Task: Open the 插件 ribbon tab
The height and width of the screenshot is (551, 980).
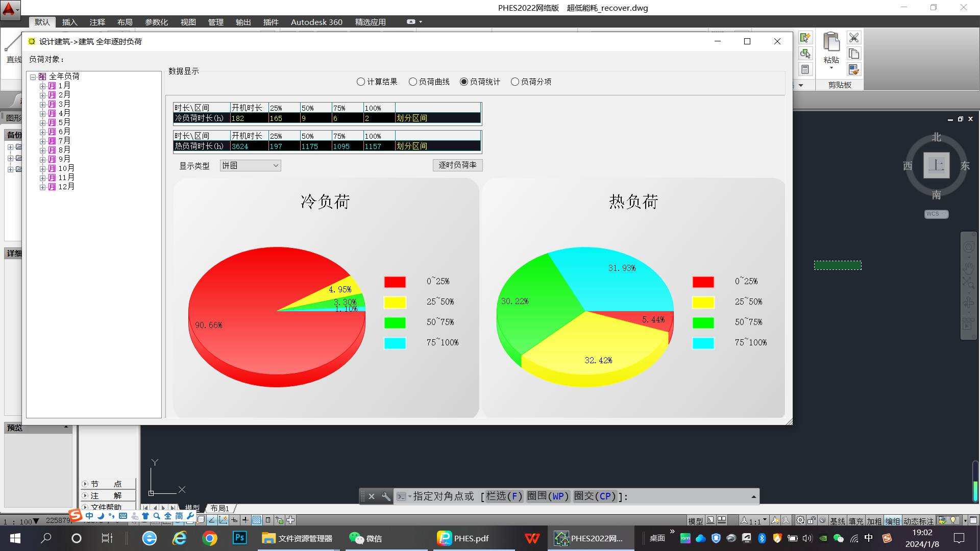Action: pos(271,22)
